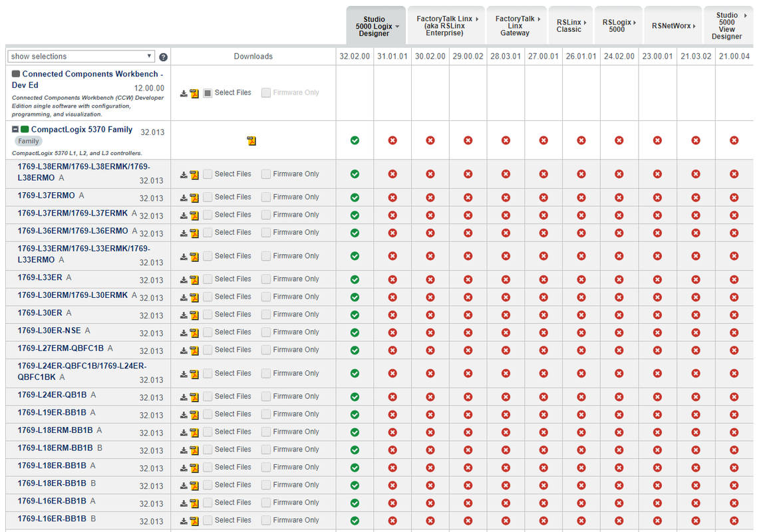Open PDF icon for 1769-L19ER-BB1B
Screen dimensions: 761x532
coord(194,415)
